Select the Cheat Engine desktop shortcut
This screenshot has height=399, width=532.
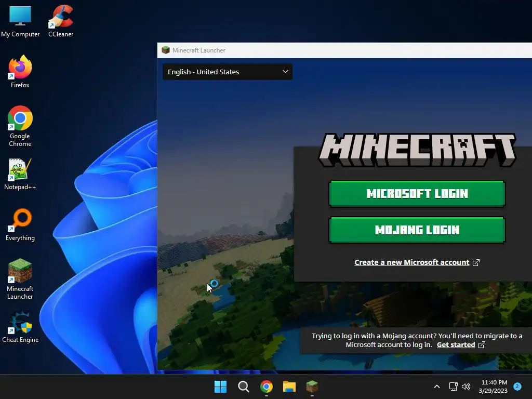point(20,326)
